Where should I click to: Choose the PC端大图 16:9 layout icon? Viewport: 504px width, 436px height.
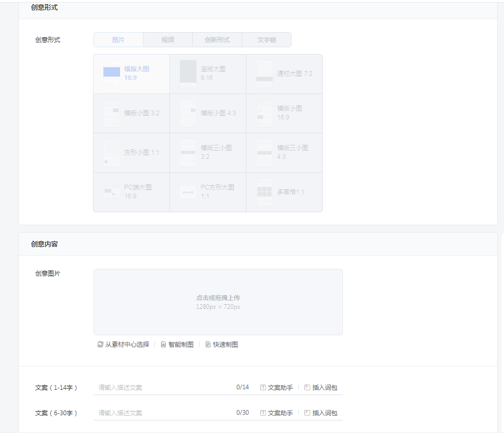click(x=112, y=192)
